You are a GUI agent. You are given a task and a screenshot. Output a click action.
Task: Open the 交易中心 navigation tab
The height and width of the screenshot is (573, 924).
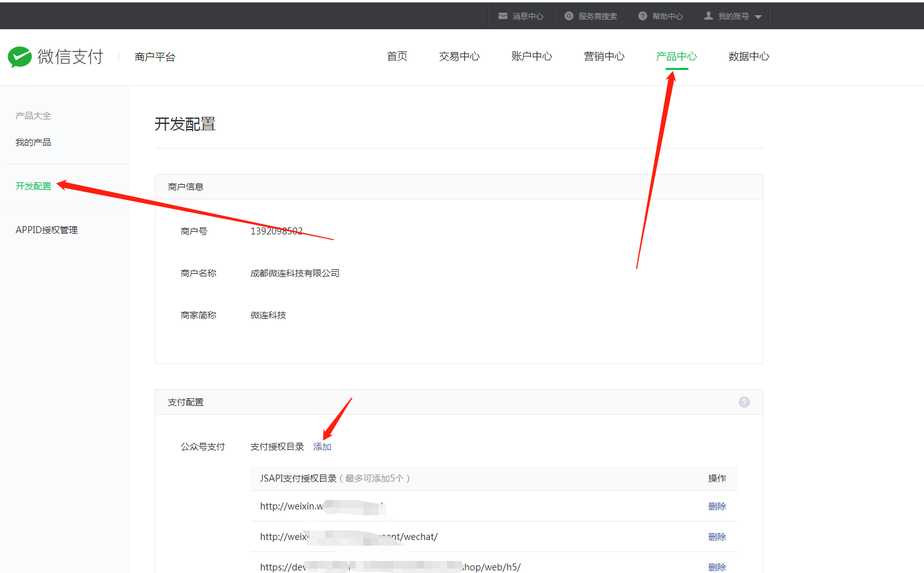(x=459, y=57)
